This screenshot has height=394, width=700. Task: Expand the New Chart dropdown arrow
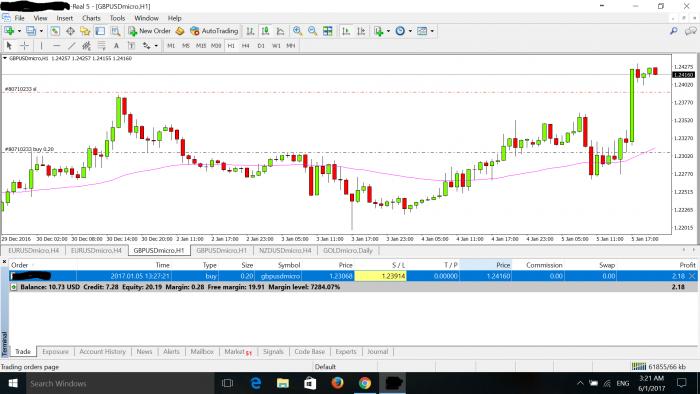(x=19, y=31)
